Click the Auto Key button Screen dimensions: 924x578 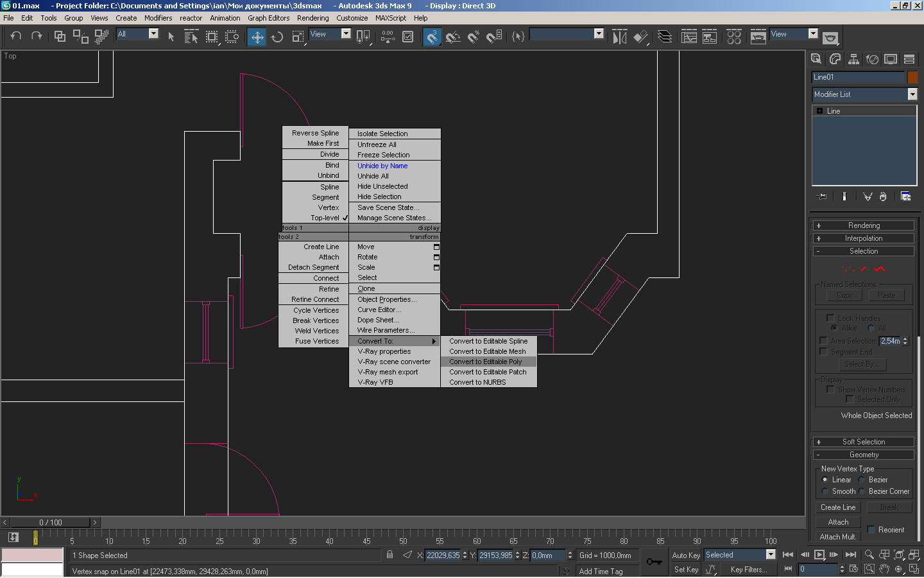coord(686,555)
